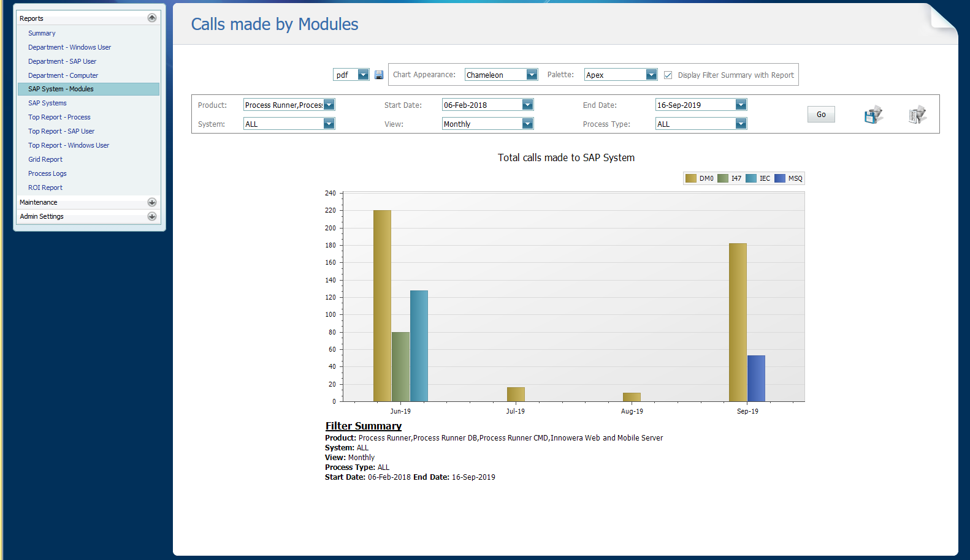Click the save/export disk icon next to pdf
The width and height of the screenshot is (970, 560).
point(379,75)
